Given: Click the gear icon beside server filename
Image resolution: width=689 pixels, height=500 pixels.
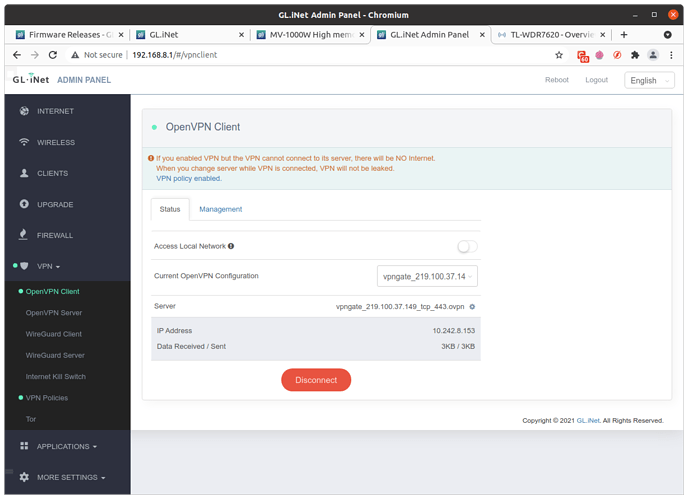Looking at the screenshot, I should coord(473,306).
